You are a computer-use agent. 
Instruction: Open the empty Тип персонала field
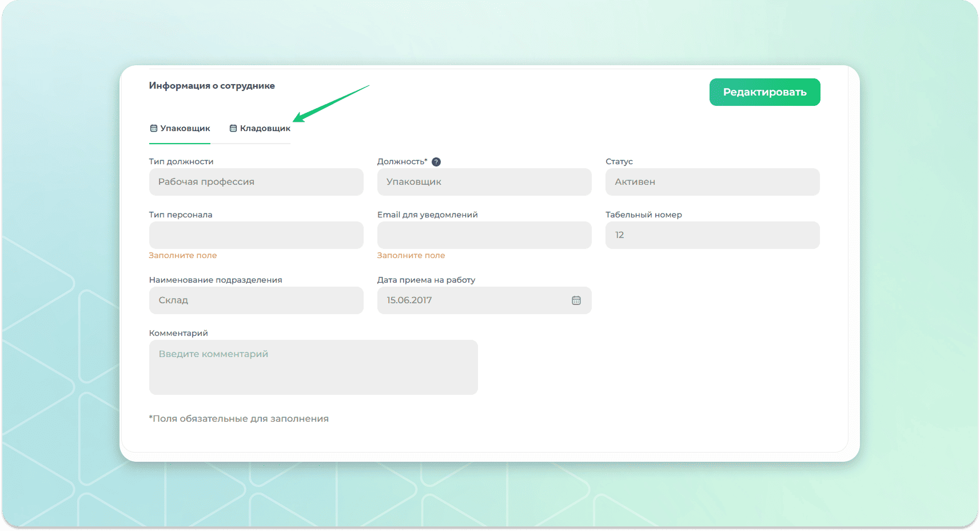tap(256, 235)
